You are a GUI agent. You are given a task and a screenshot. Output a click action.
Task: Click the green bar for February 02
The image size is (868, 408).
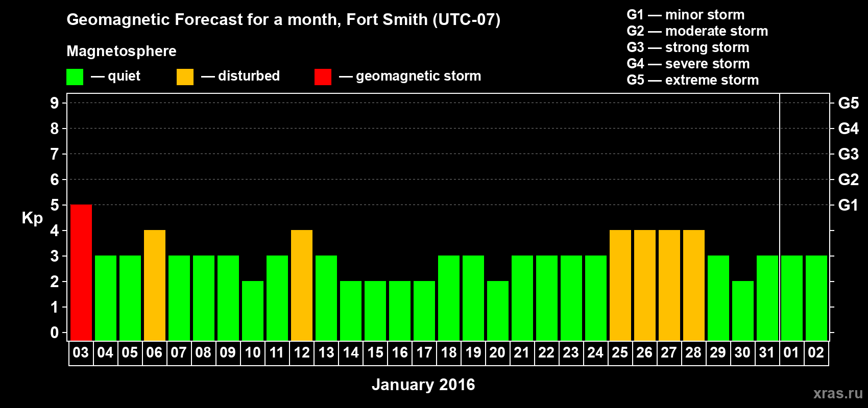pyautogui.click(x=816, y=298)
